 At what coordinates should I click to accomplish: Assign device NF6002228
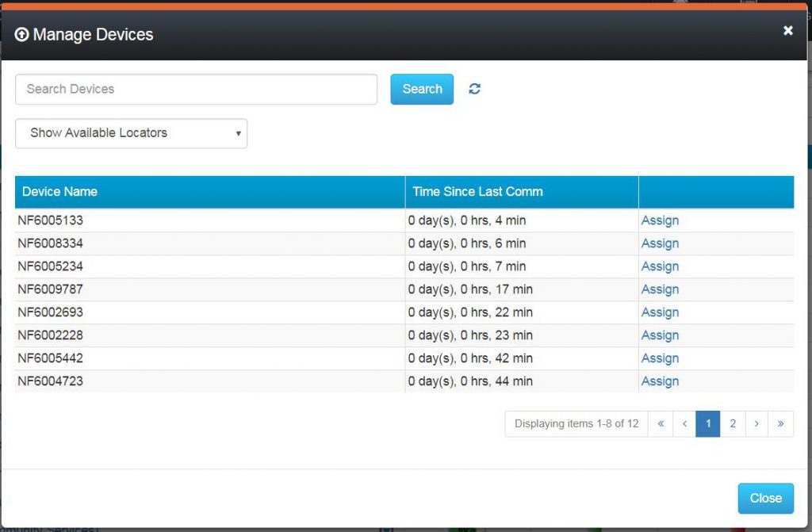[x=660, y=335]
